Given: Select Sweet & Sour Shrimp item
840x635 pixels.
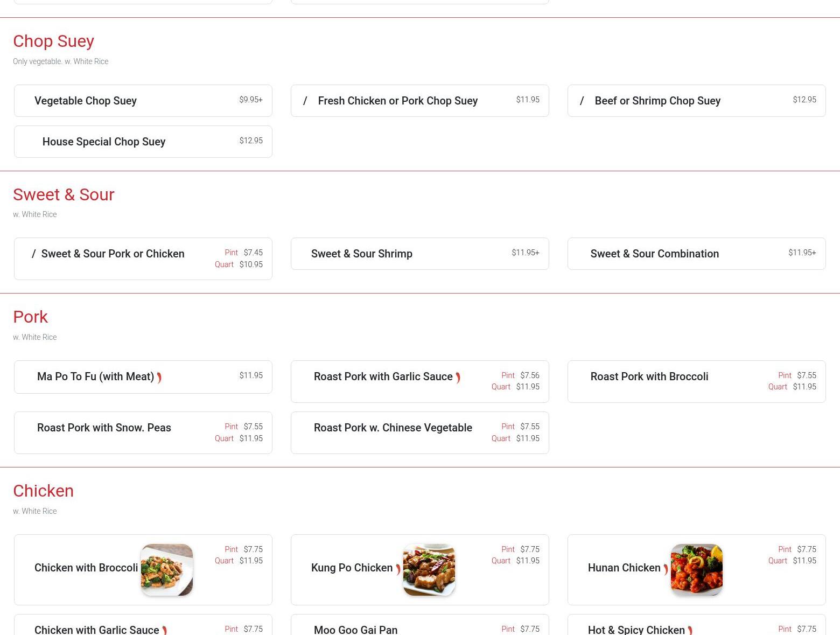Looking at the screenshot, I should [361, 254].
